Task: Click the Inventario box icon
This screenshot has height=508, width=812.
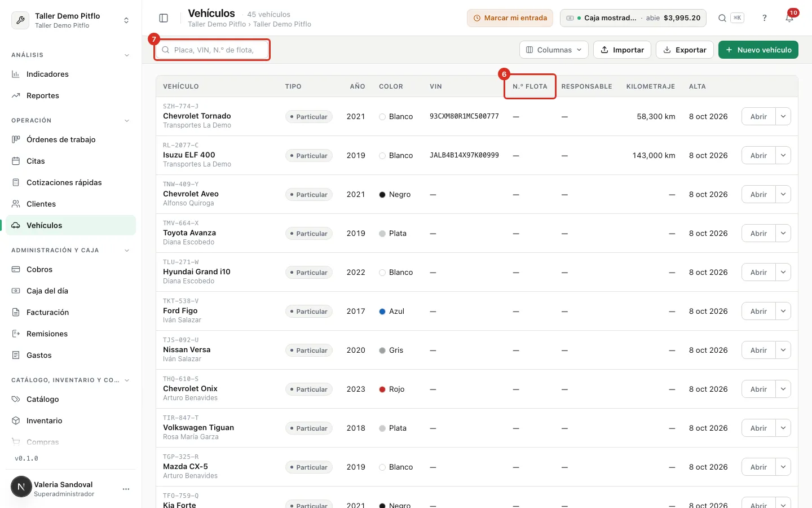Action: [16, 421]
